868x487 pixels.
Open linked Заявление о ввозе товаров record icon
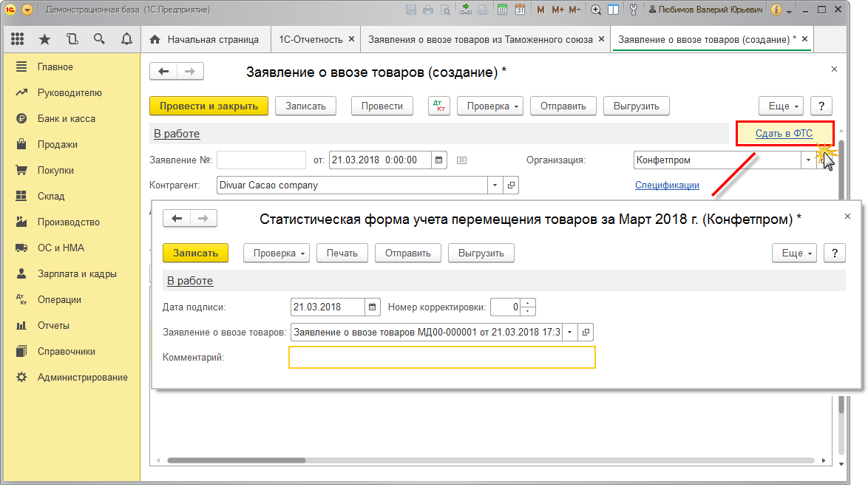coord(586,332)
